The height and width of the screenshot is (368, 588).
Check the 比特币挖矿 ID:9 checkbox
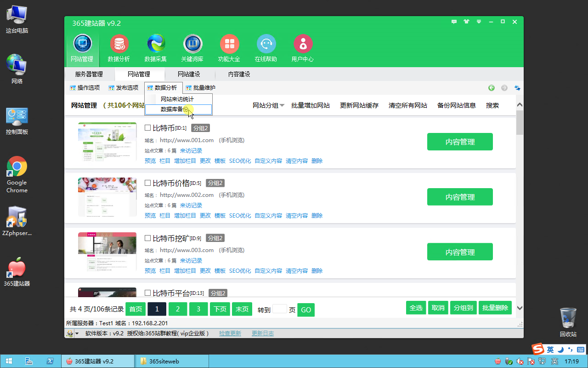click(148, 238)
